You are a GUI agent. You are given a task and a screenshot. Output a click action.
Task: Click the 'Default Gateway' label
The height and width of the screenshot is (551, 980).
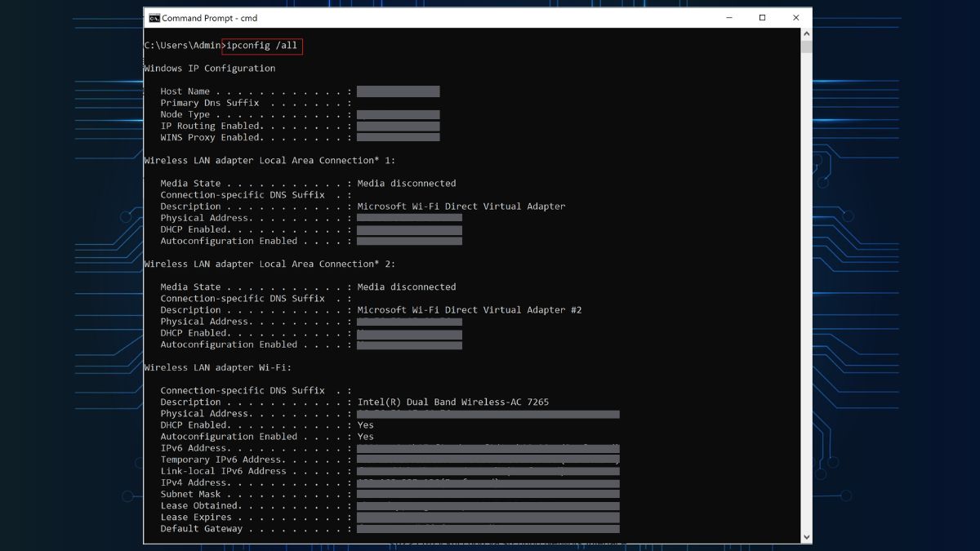point(201,528)
